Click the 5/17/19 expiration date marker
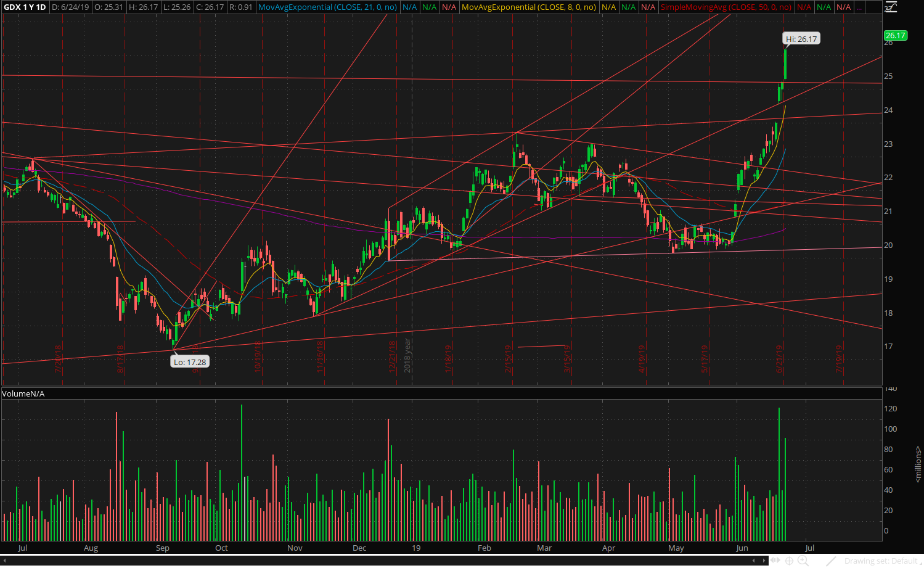Viewport: 924px width, 568px height. [705, 359]
